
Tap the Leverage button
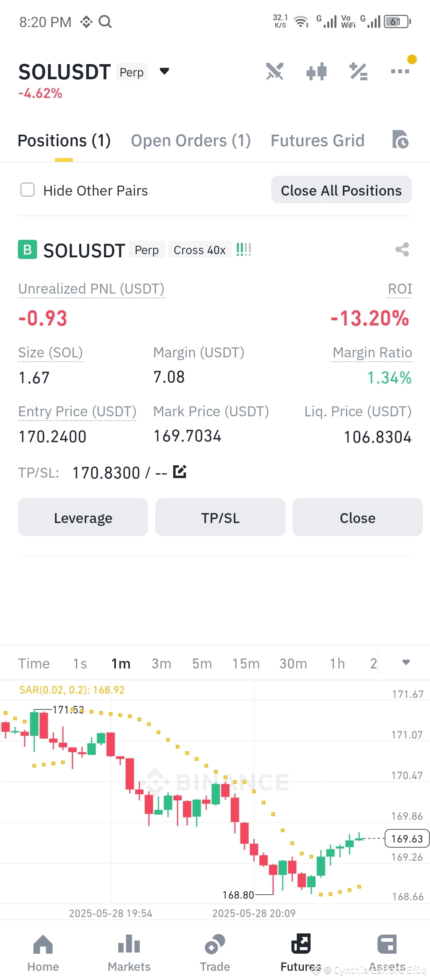pos(83,517)
